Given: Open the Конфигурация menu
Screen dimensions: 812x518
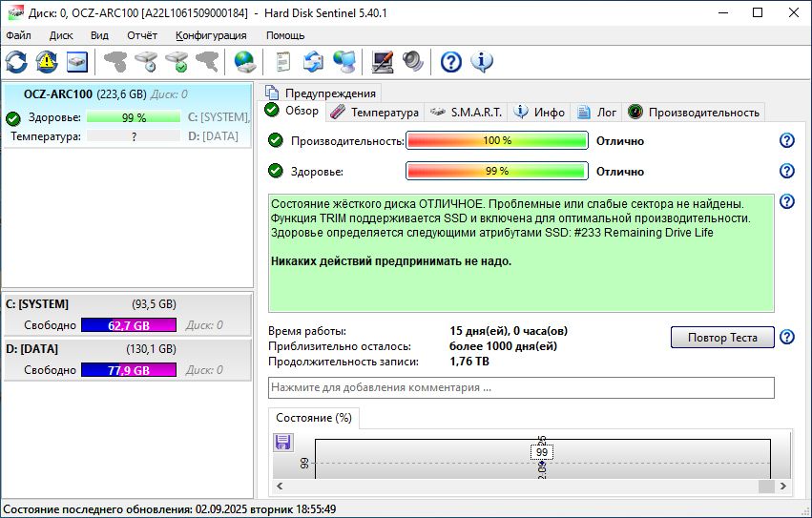Looking at the screenshot, I should click(x=211, y=35).
